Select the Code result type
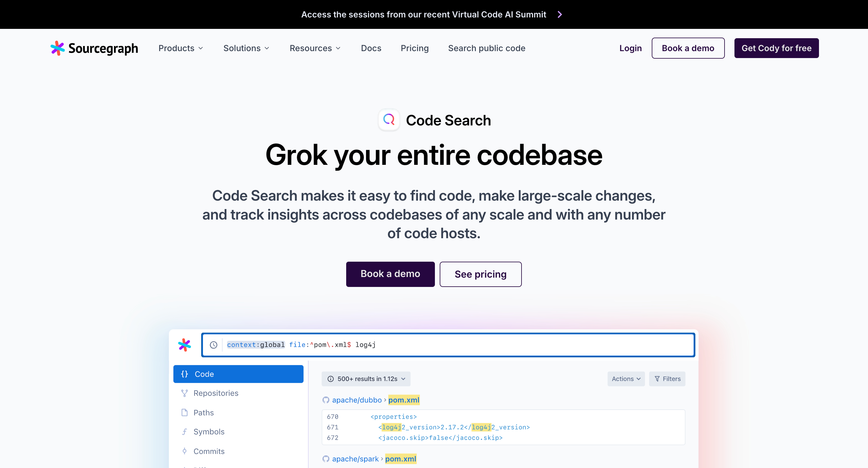Screen dimensions: 868x468 238,374
